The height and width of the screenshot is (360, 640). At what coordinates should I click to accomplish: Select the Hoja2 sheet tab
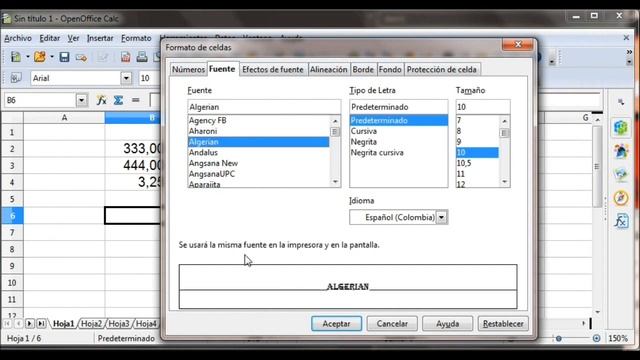(x=91, y=324)
